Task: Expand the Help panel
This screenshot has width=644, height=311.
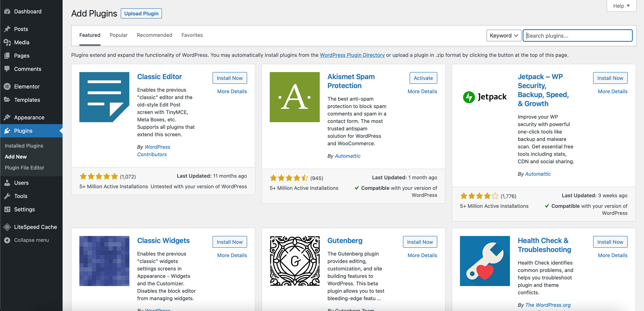Action: [621, 6]
